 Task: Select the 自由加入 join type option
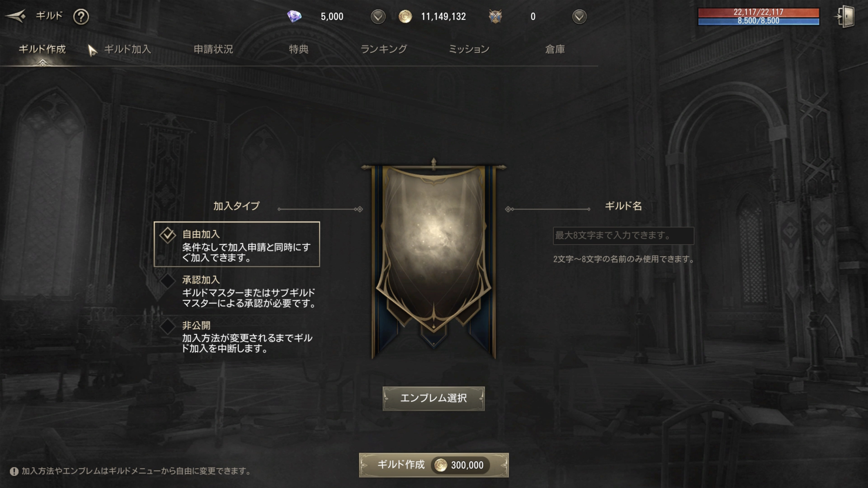point(237,244)
